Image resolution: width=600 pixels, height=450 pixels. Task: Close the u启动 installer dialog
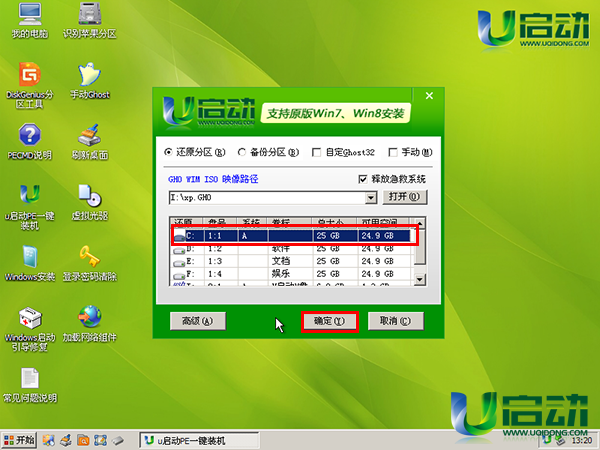[x=429, y=96]
